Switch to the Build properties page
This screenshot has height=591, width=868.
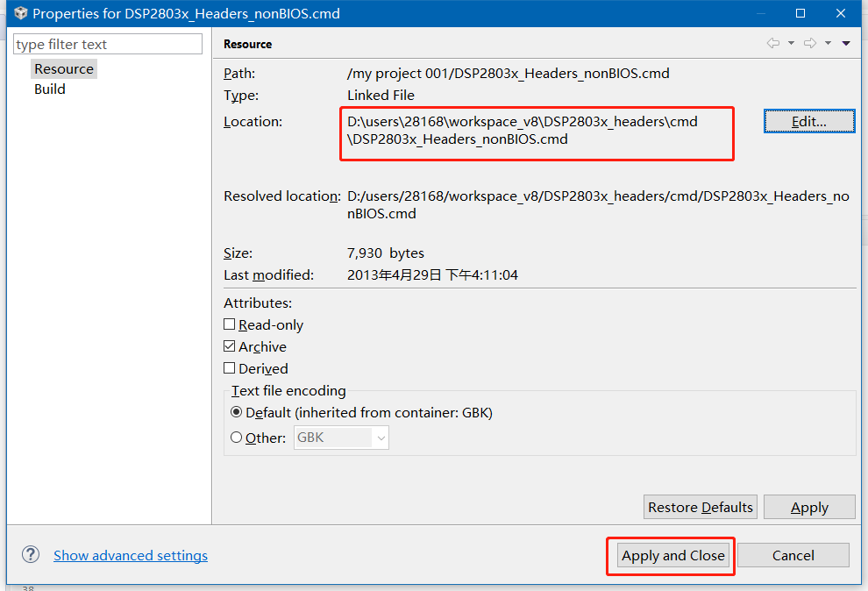pos(49,89)
